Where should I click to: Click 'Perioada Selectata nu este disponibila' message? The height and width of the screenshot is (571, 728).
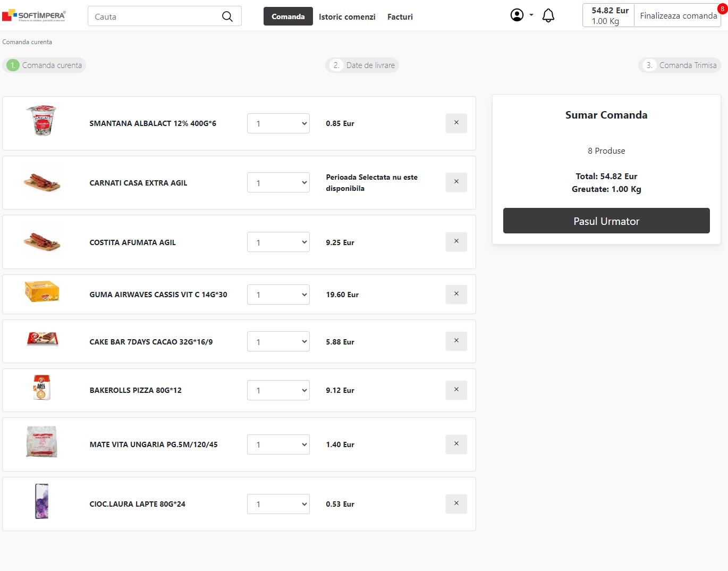[x=372, y=183]
